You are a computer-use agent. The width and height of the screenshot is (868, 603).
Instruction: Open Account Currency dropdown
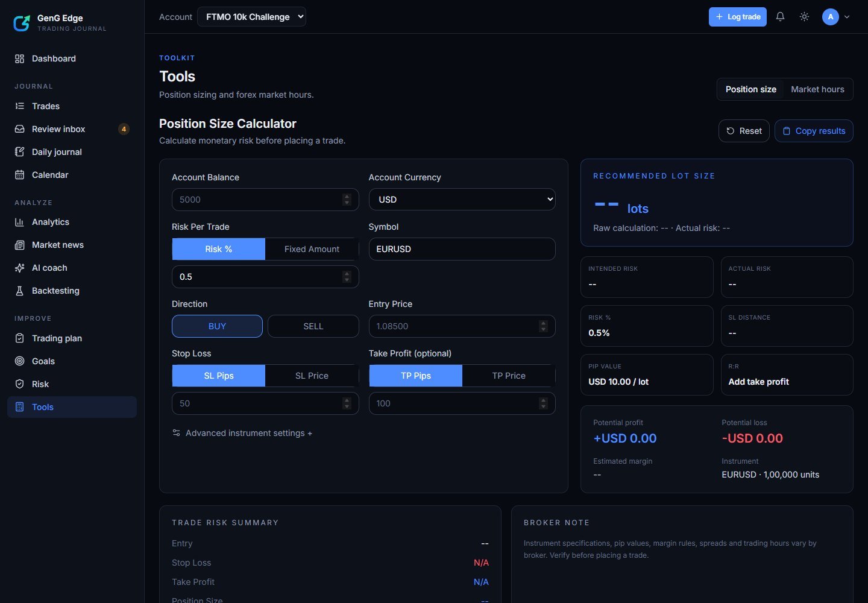click(462, 200)
